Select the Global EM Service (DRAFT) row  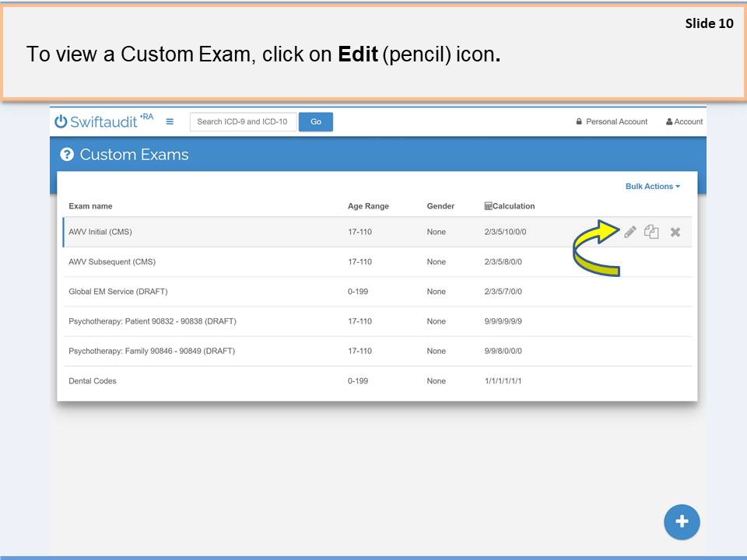point(118,292)
